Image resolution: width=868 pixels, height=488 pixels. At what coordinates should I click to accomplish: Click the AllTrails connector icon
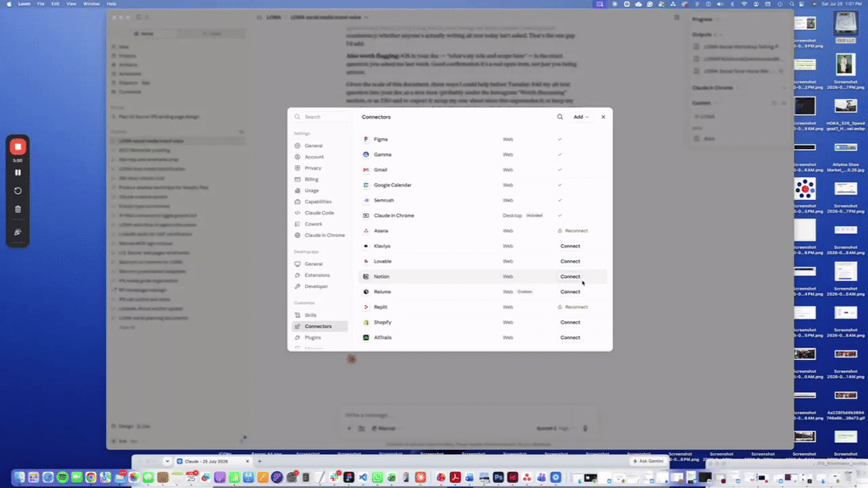pyautogui.click(x=366, y=337)
